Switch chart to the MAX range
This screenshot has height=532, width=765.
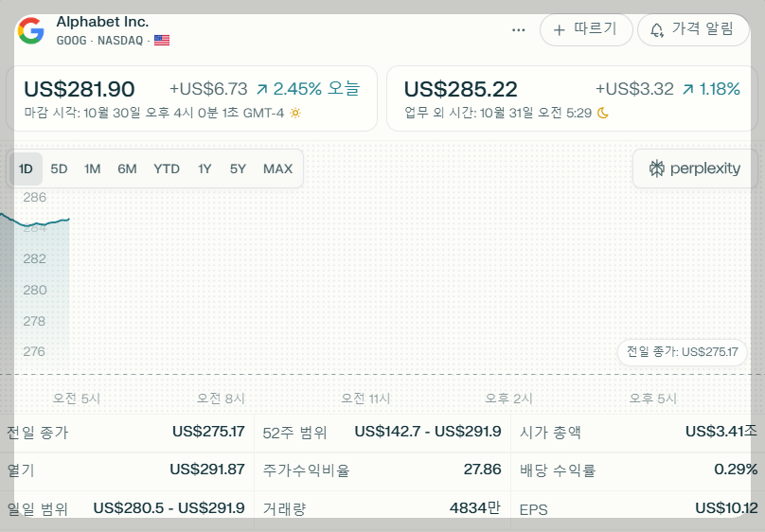click(x=277, y=168)
